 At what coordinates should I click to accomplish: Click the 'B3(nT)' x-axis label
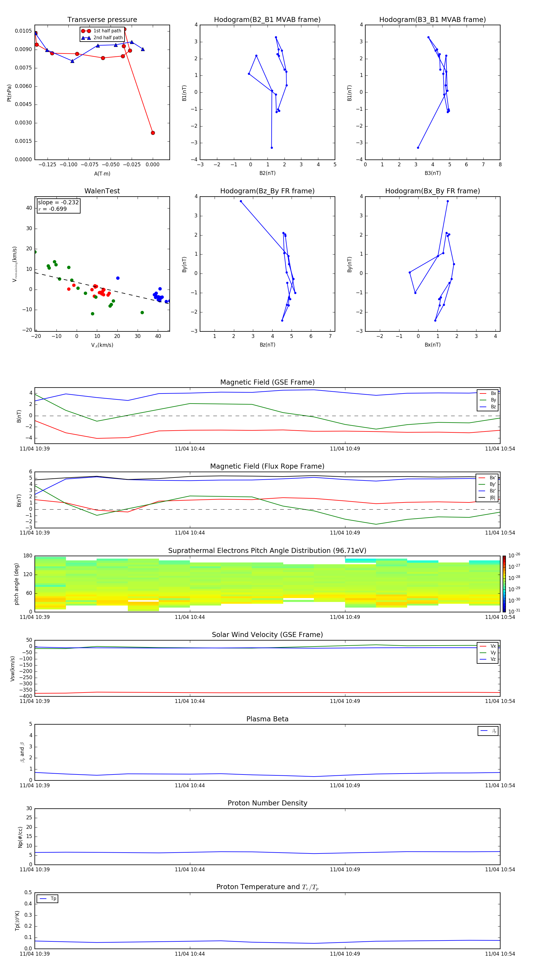coord(432,173)
